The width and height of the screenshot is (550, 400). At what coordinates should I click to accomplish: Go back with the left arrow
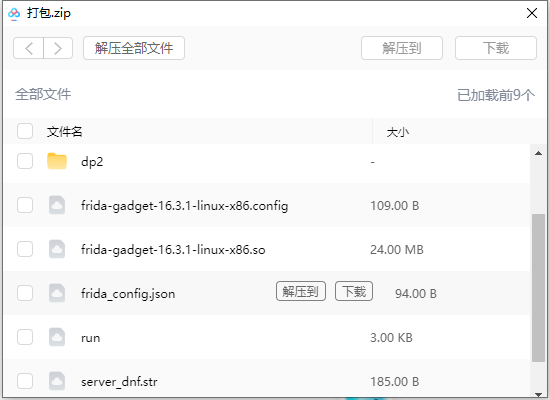click(29, 48)
